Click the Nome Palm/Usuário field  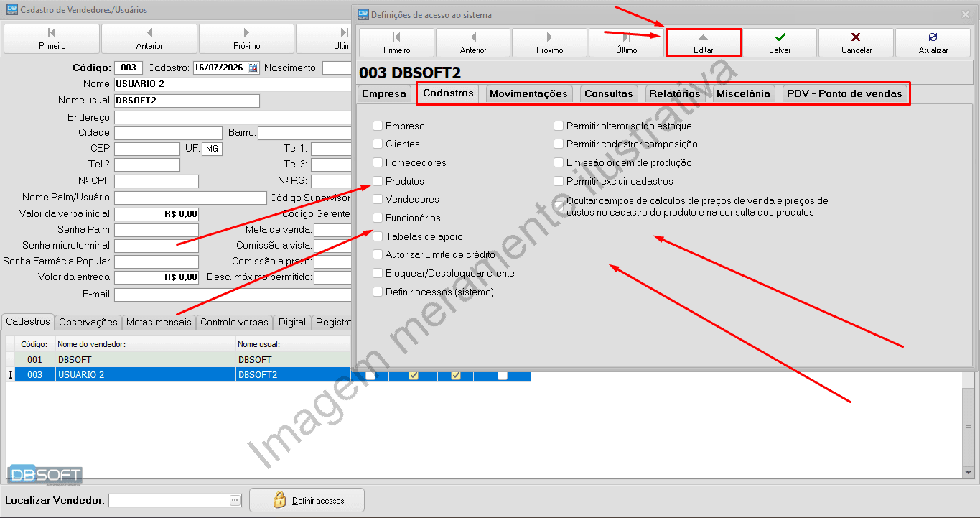tap(190, 198)
